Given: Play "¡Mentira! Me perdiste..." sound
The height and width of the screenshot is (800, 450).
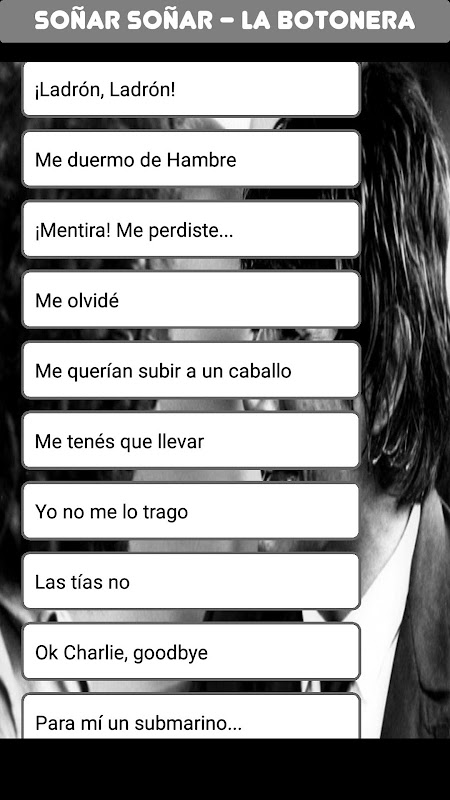Looking at the screenshot, I should 191,230.
